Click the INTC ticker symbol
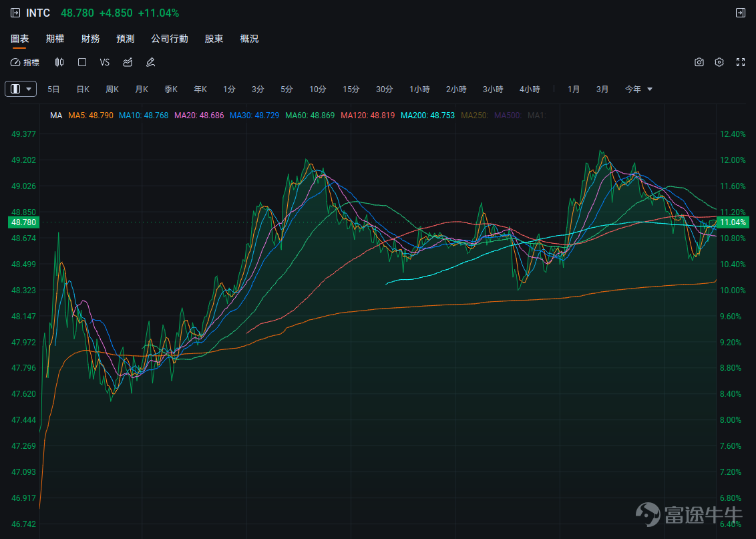 point(38,13)
